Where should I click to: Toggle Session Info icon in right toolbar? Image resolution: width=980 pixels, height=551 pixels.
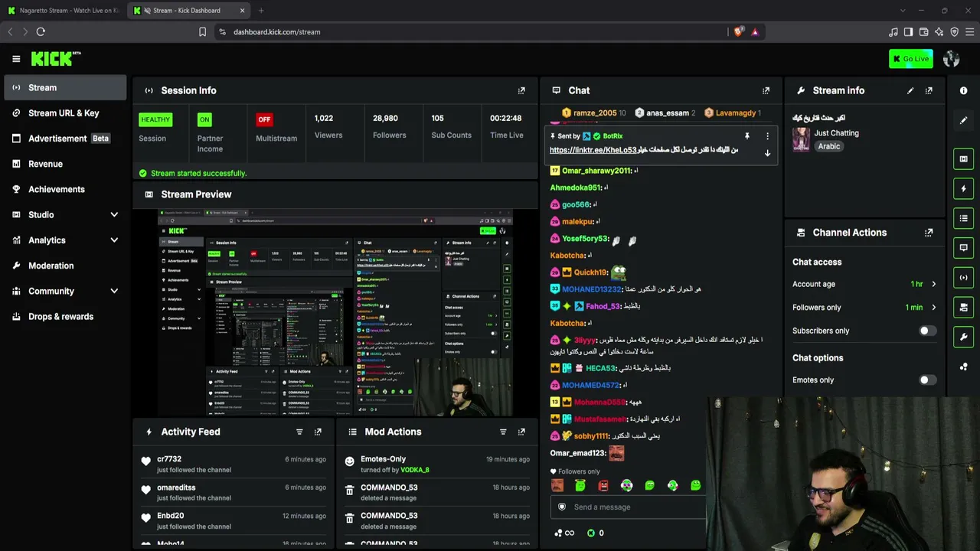tap(963, 278)
